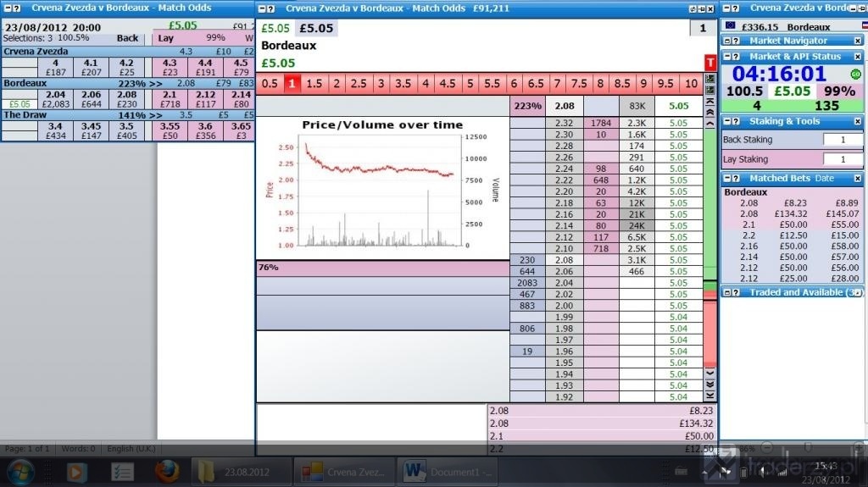Viewport: 868px width, 487px height.
Task: Open help for Market Navigator panel
Action: (736, 41)
